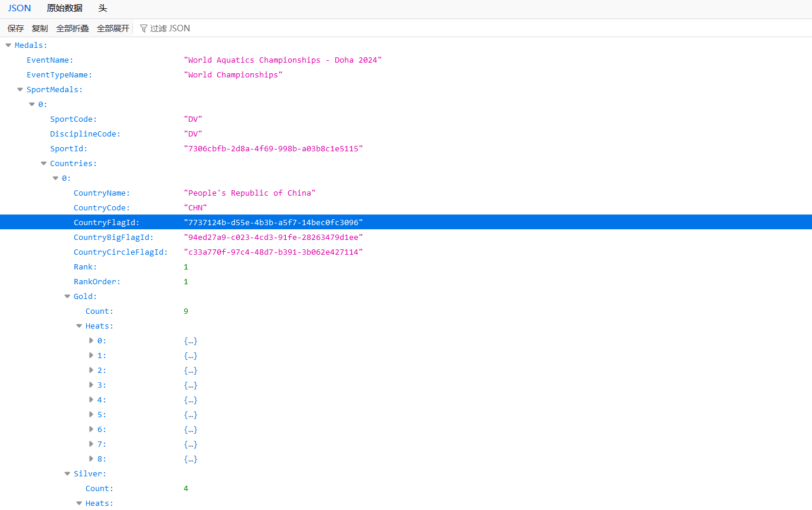Click the 复制 copy button
The height and width of the screenshot is (510, 812).
pos(40,28)
